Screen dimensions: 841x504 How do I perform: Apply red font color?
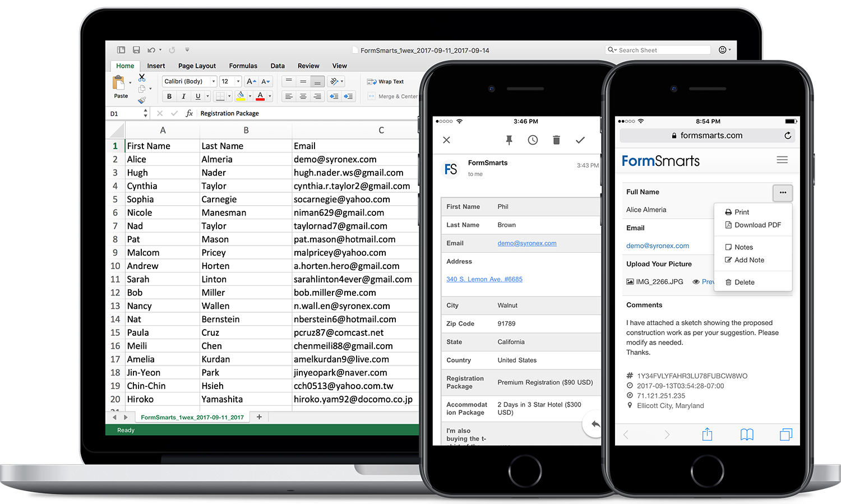click(x=260, y=96)
